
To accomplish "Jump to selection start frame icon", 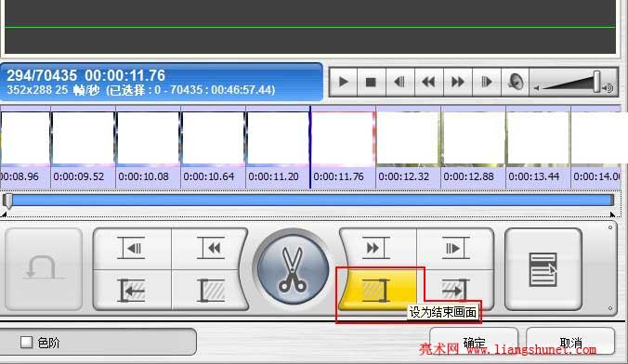I will (x=132, y=291).
